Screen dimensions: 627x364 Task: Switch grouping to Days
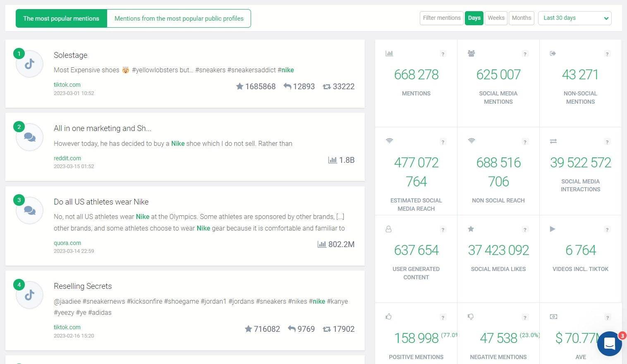(x=474, y=18)
